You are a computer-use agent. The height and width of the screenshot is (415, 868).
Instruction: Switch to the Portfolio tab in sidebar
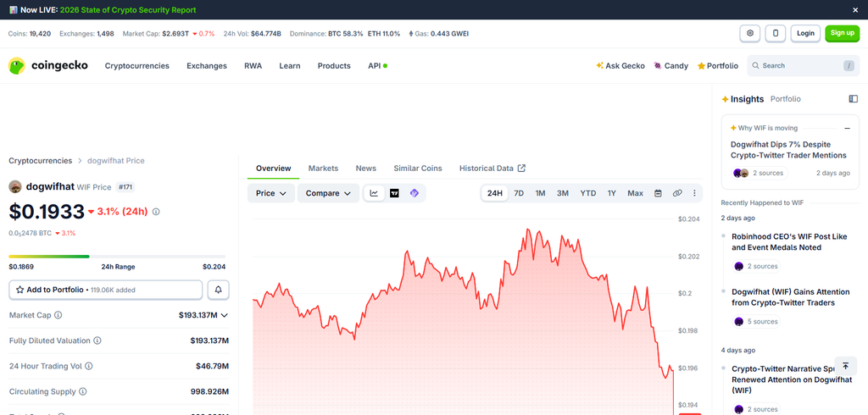coord(786,99)
